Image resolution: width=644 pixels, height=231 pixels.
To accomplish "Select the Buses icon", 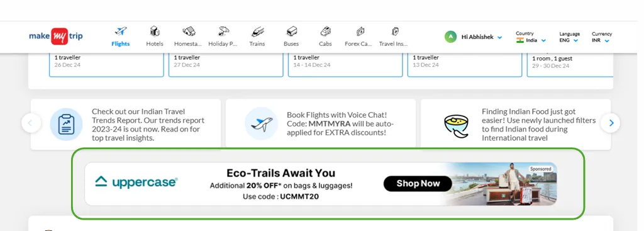I will 291,31.
